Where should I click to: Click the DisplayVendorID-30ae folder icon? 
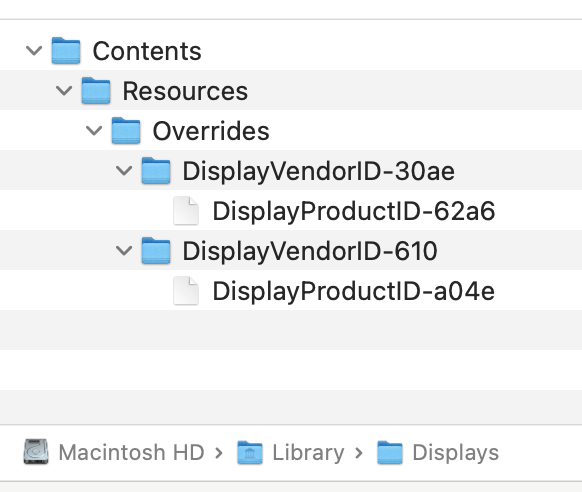(156, 171)
